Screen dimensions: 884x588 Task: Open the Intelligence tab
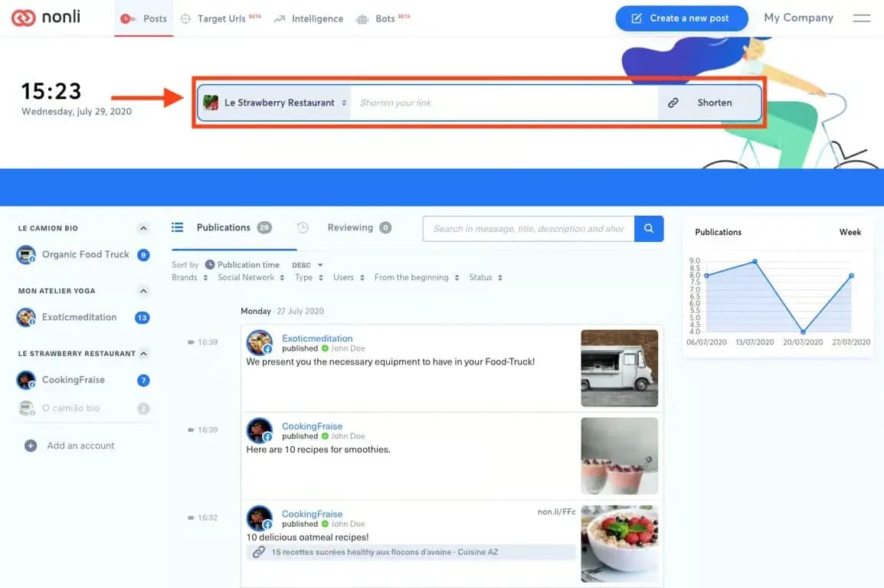309,18
